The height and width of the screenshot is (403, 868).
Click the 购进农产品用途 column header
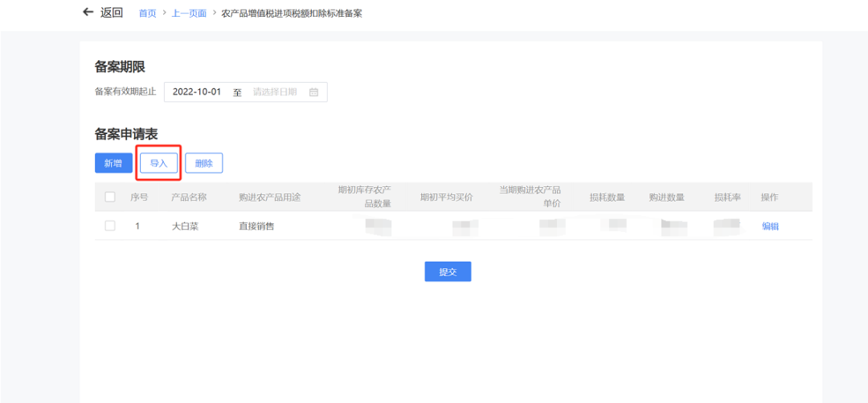(x=269, y=197)
